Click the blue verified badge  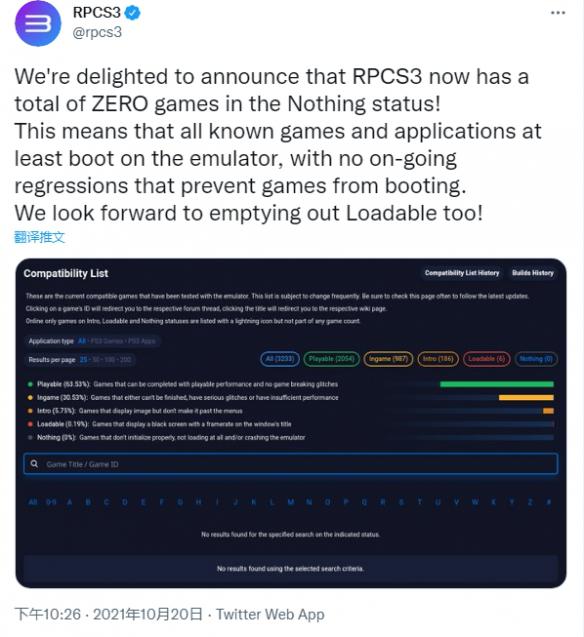(132, 13)
